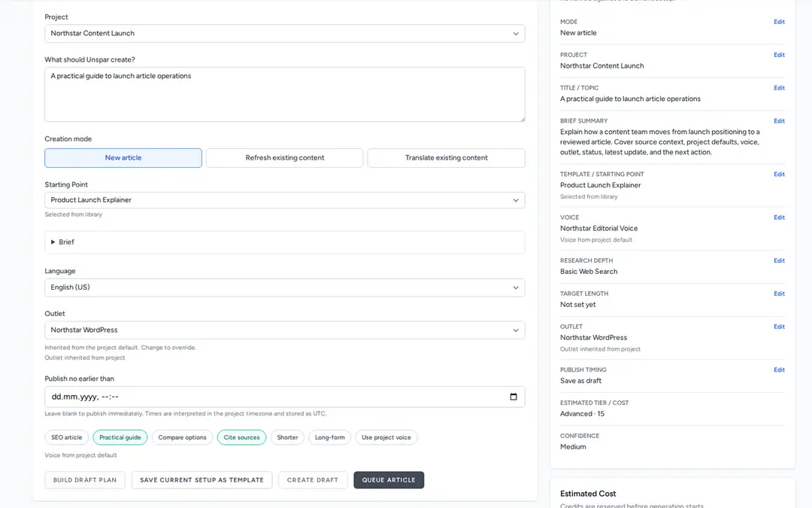Click the 'Save as draft' publish timing value

point(580,381)
